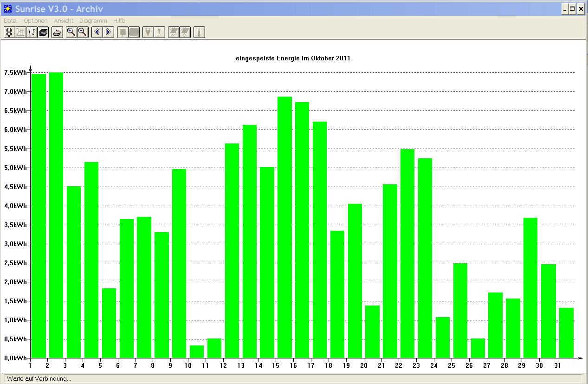Print the diagram with the printer icon

pyautogui.click(x=58, y=32)
